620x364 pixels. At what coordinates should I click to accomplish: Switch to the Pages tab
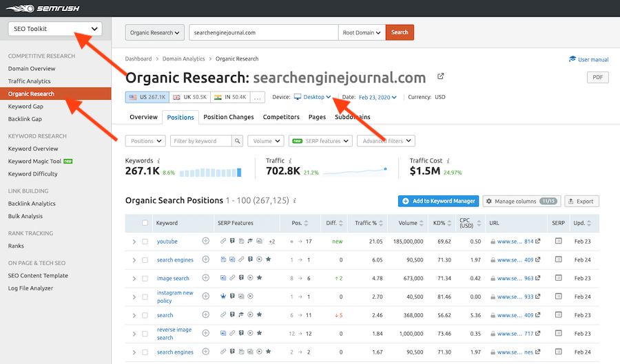pos(317,117)
